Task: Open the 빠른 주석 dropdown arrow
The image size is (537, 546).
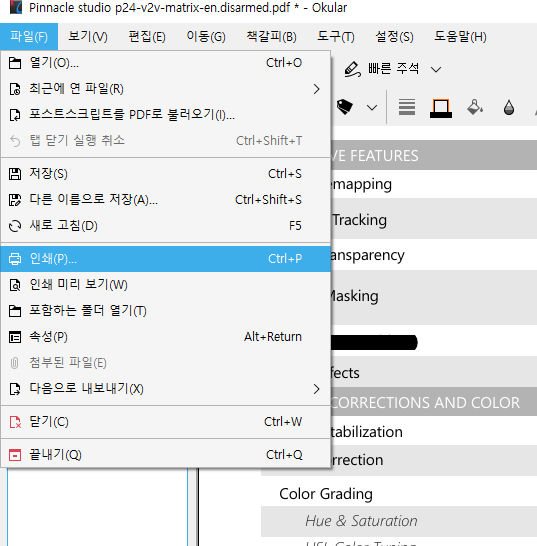Action: point(436,70)
